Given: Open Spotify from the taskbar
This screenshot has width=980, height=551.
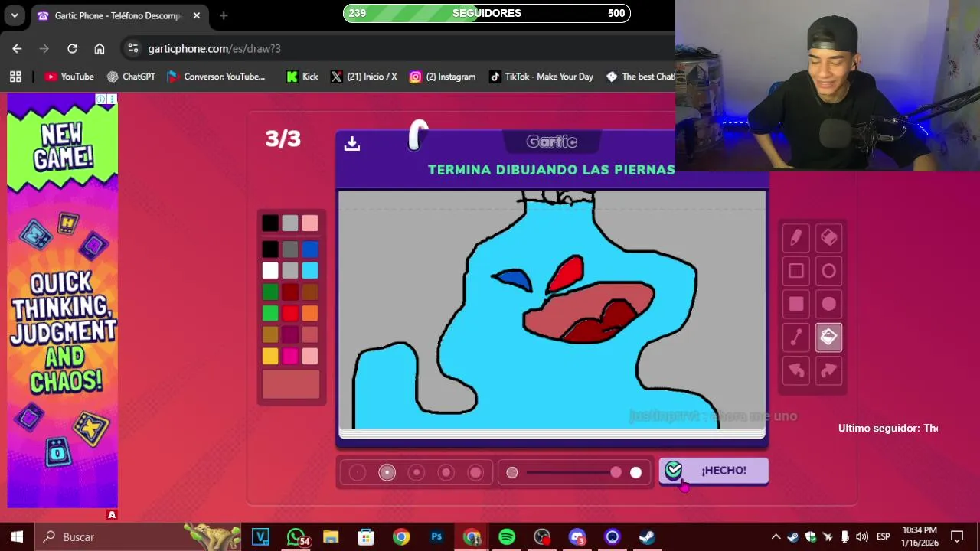Looking at the screenshot, I should click(x=507, y=536).
